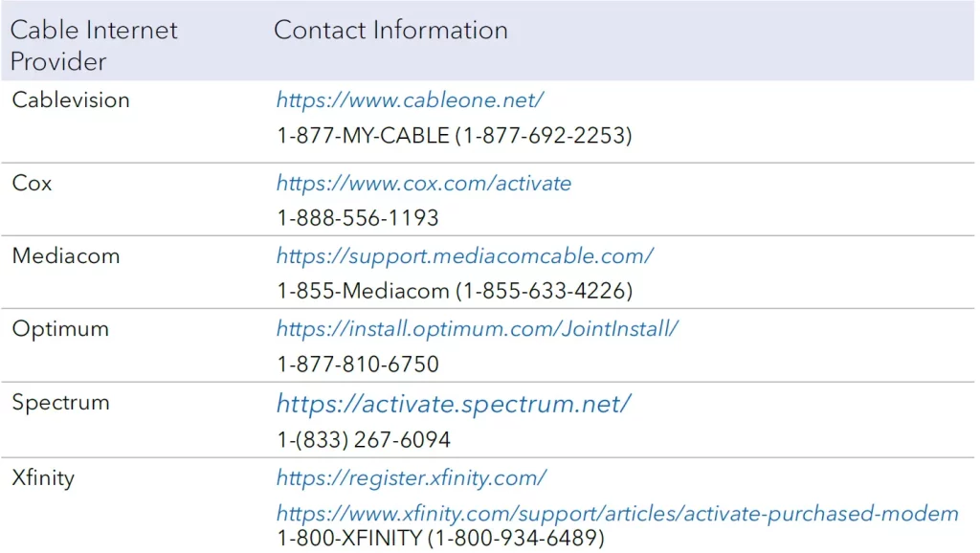The height and width of the screenshot is (553, 980).
Task: Click the 1-800-XFINITY phone number
Action: click(x=440, y=538)
